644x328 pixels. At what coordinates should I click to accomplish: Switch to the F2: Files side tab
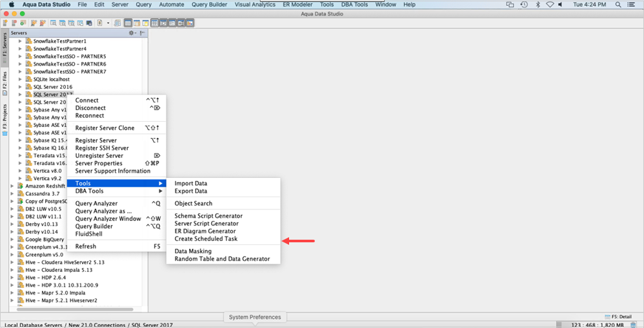coord(5,84)
